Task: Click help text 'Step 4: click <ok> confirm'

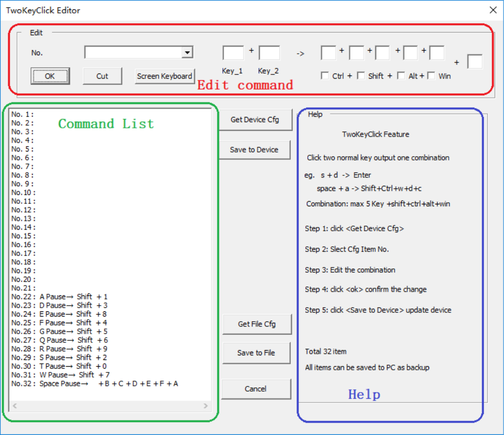Action: point(365,290)
